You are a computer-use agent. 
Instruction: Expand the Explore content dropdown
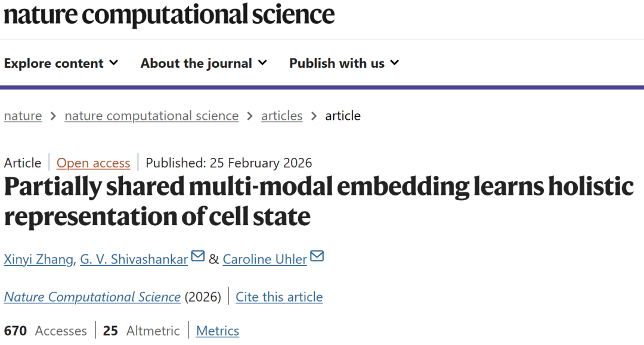pos(61,63)
